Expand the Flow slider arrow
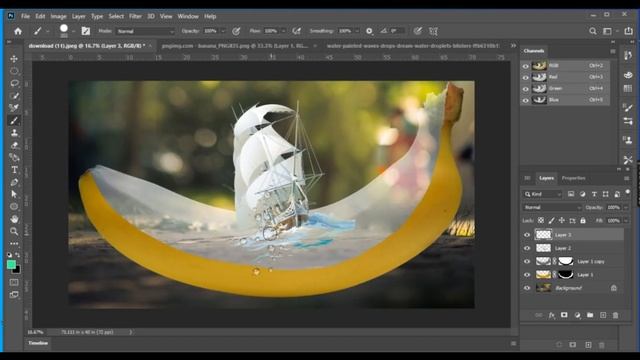640x360 pixels. pyautogui.click(x=283, y=31)
